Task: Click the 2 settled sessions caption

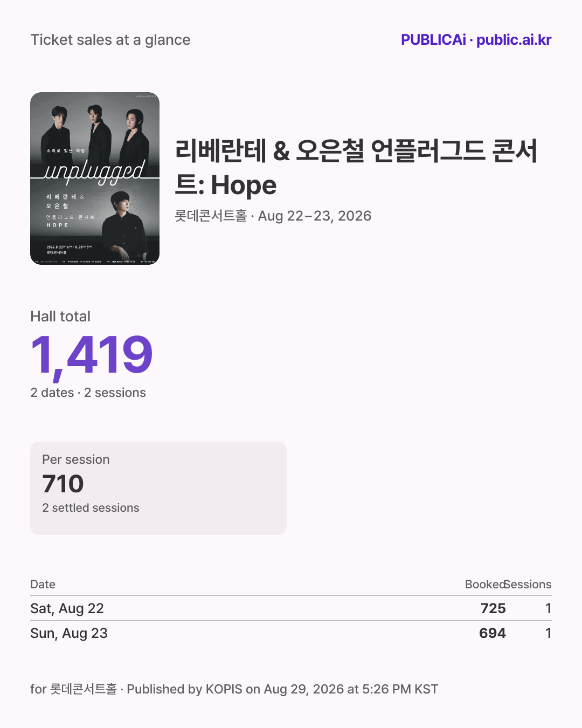Action: point(91,508)
